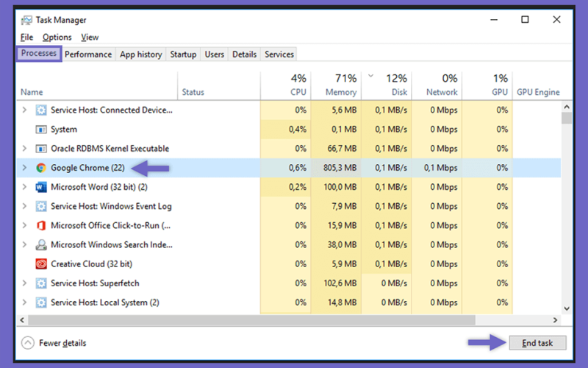
Task: Minimize the Task Manager window
Action: (494, 20)
